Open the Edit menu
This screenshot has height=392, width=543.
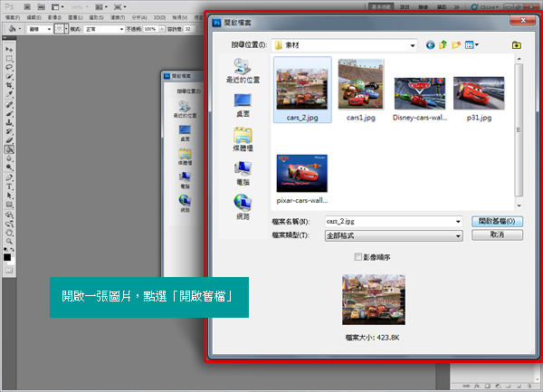(33, 17)
